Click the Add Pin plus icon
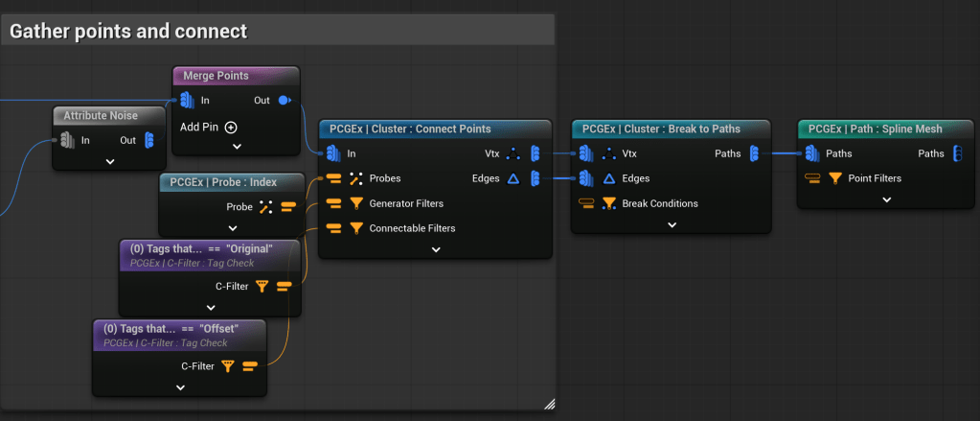980x421 pixels. click(x=231, y=127)
